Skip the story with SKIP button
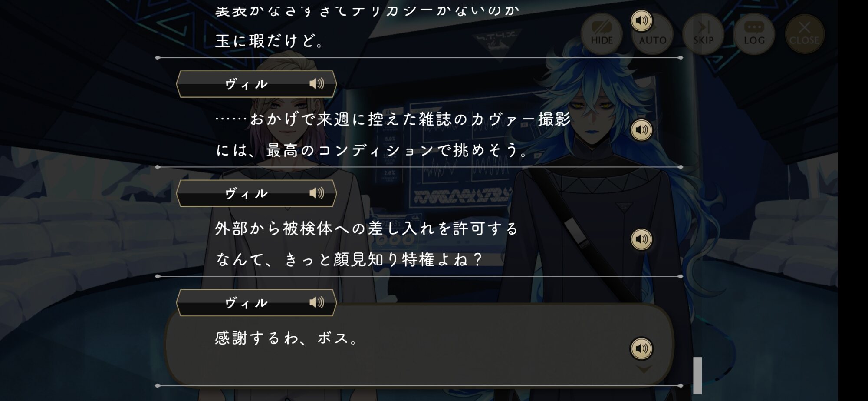Screen dimensions: 868x401 703,33
